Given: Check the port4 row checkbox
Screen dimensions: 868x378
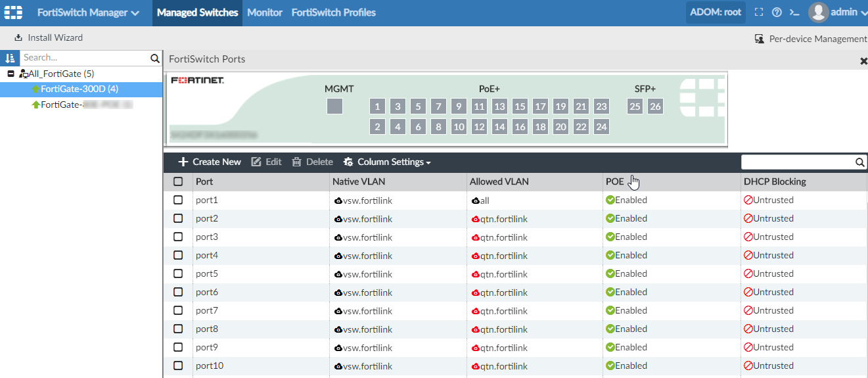Looking at the screenshot, I should (178, 255).
